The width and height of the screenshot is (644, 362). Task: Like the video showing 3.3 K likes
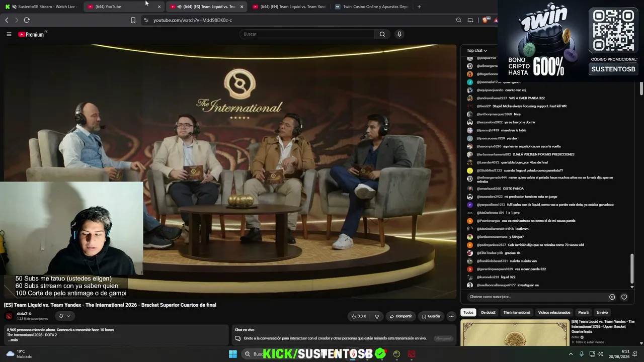(x=359, y=316)
